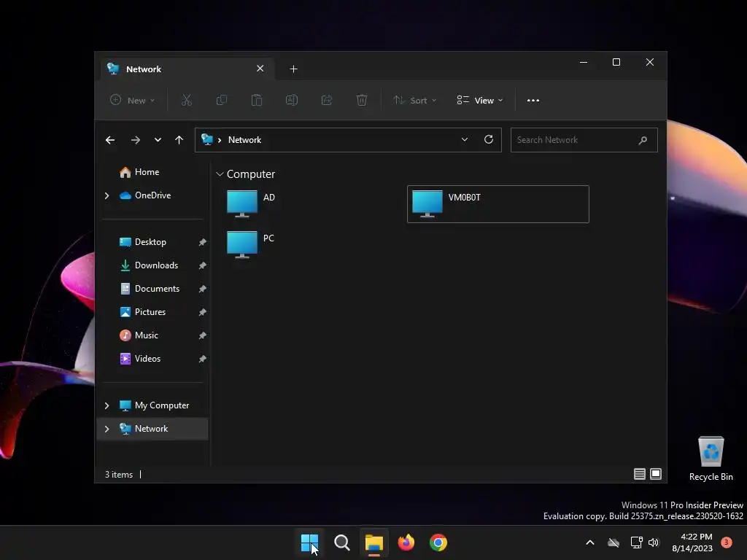Click the breadcrumb chevron before Network
This screenshot has width=747, height=560.
click(220, 140)
